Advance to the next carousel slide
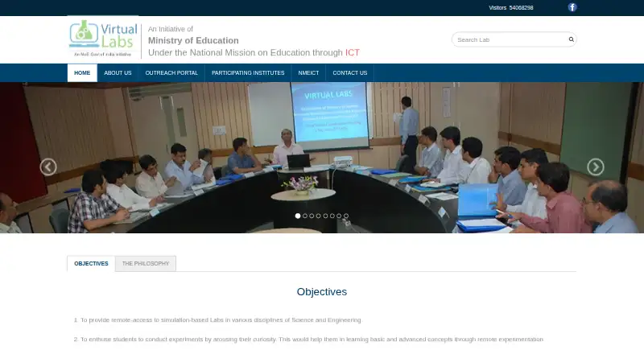Screen dimensions: 644x354 pos(596,167)
